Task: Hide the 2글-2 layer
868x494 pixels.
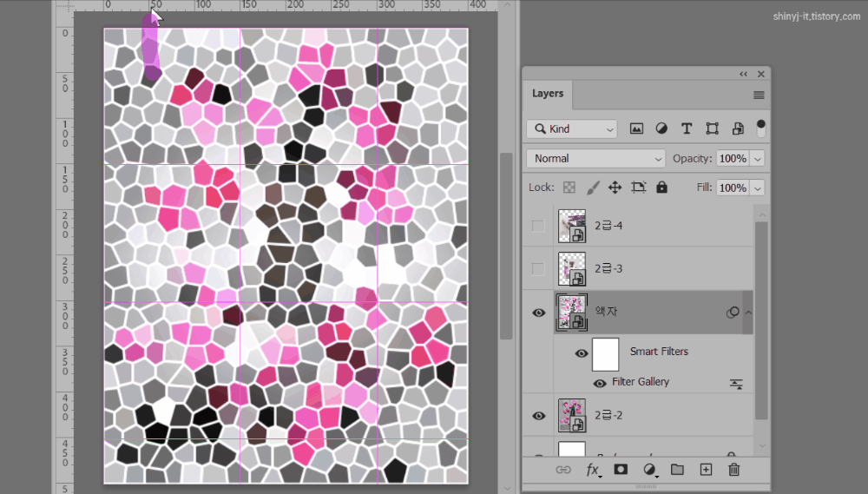Action: tap(539, 416)
